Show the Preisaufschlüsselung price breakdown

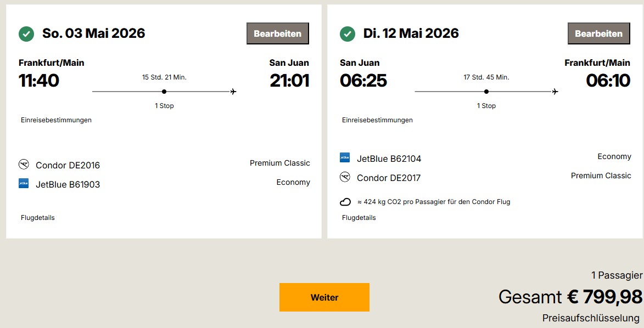591,318
